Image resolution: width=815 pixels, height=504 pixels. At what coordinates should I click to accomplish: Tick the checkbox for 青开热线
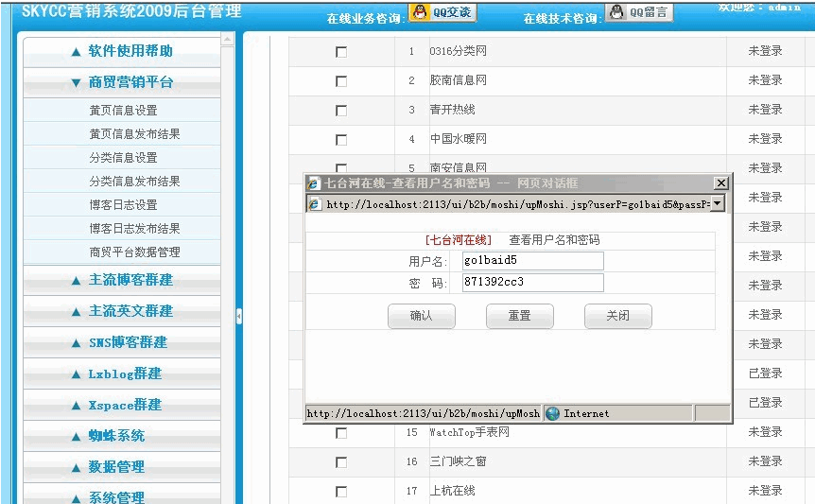click(341, 111)
